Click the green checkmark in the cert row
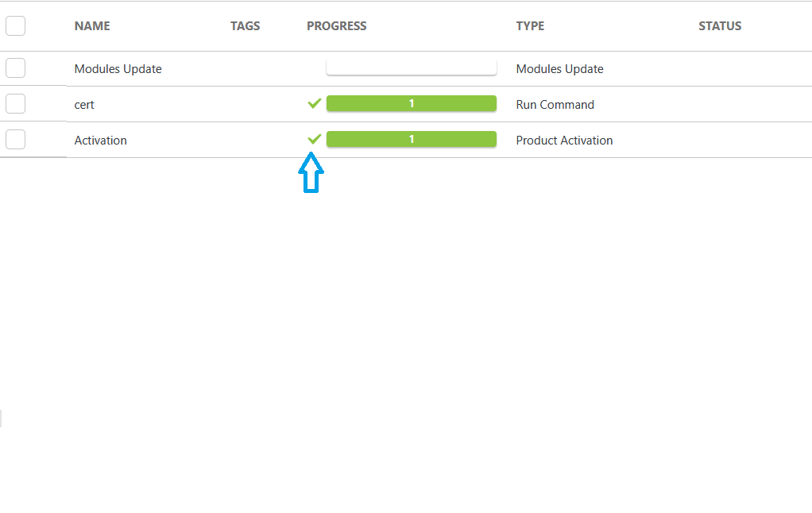Screen dimensions: 812x513 point(314,103)
